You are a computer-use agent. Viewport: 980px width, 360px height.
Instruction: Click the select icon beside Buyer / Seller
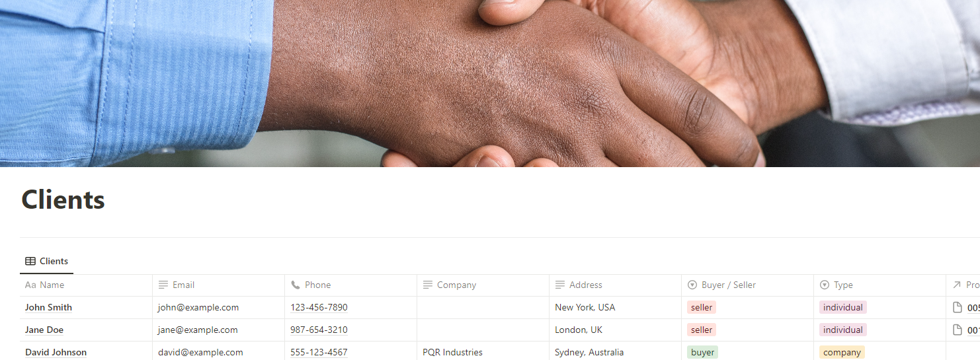[x=692, y=285]
